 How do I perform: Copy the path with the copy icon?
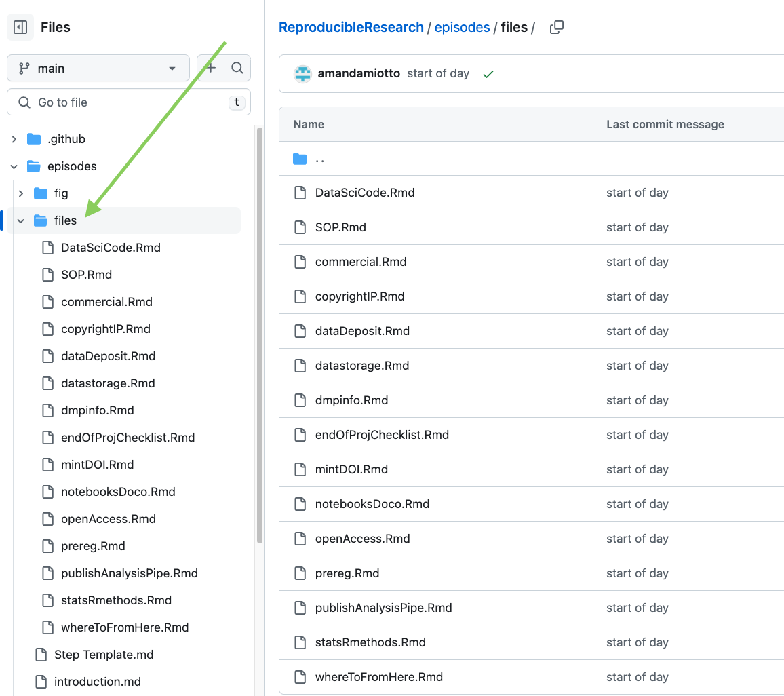(x=556, y=27)
